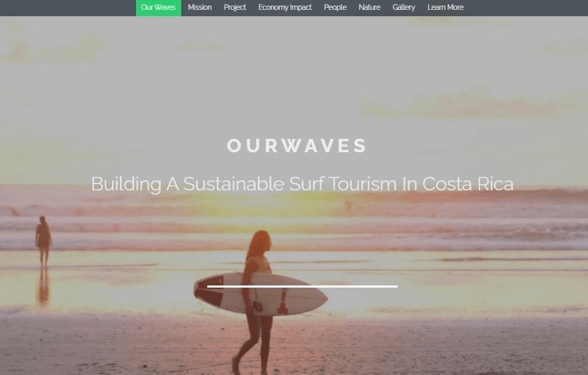Click the fins on the surfboard
Viewport: 588px width, 375px height.
point(270,307)
